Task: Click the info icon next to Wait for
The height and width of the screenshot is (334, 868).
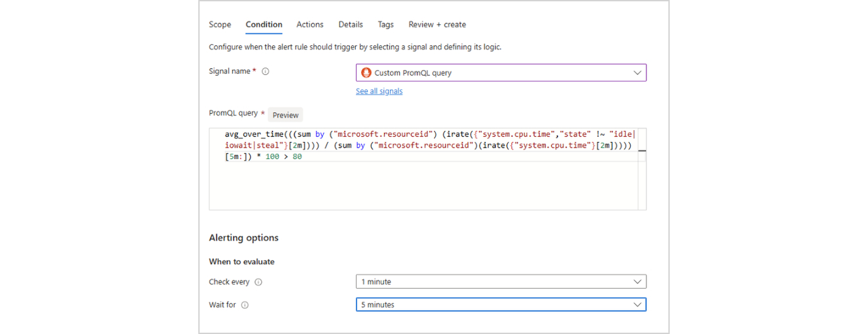Action: 245,305
